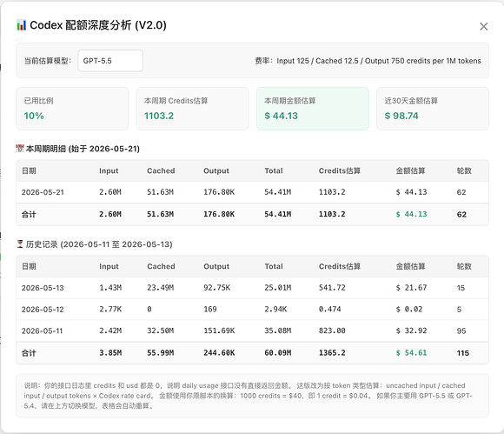The height and width of the screenshot is (434, 504).
Task: Click the 2026-05-12 Credits value 0.474
Action: point(330,309)
